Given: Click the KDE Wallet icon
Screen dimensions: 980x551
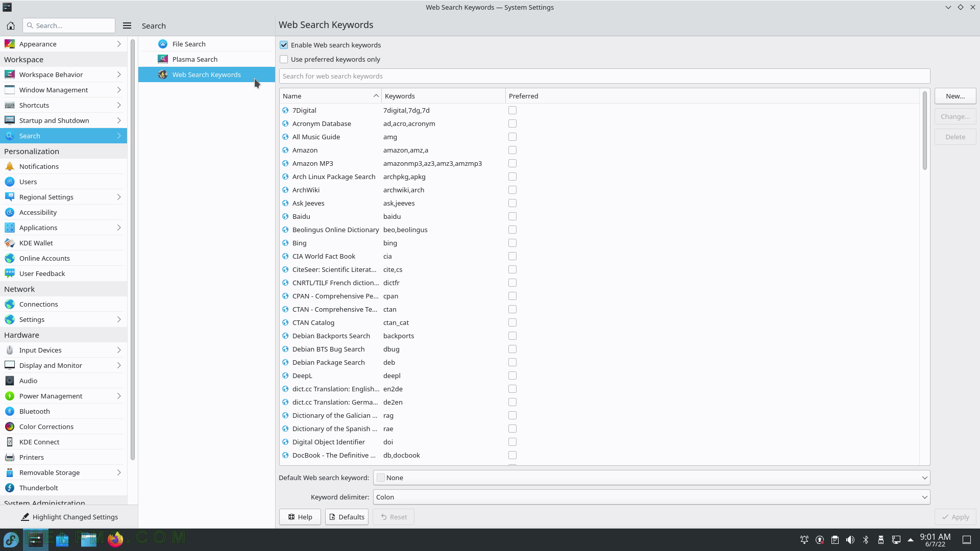Looking at the screenshot, I should [10, 243].
